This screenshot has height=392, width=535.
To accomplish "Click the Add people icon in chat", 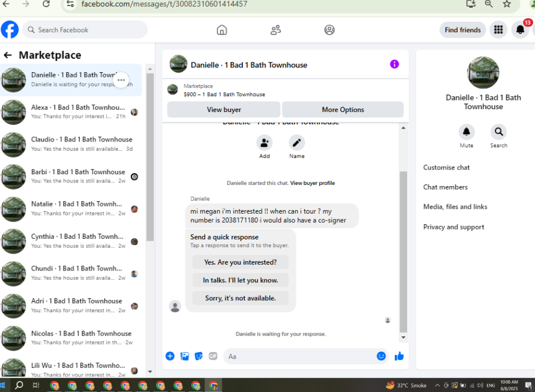I will 265,143.
